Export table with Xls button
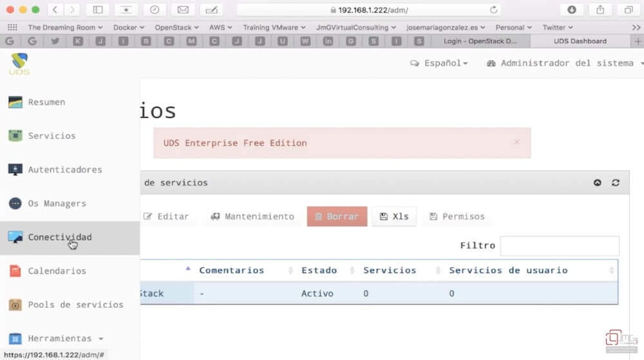 point(394,216)
